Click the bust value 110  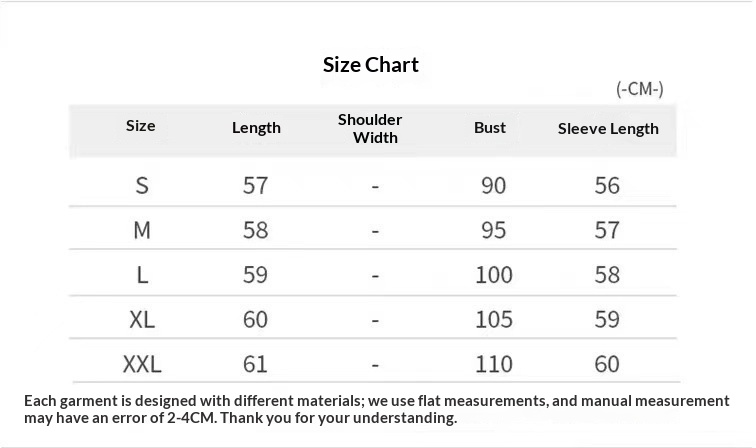pyautogui.click(x=494, y=364)
